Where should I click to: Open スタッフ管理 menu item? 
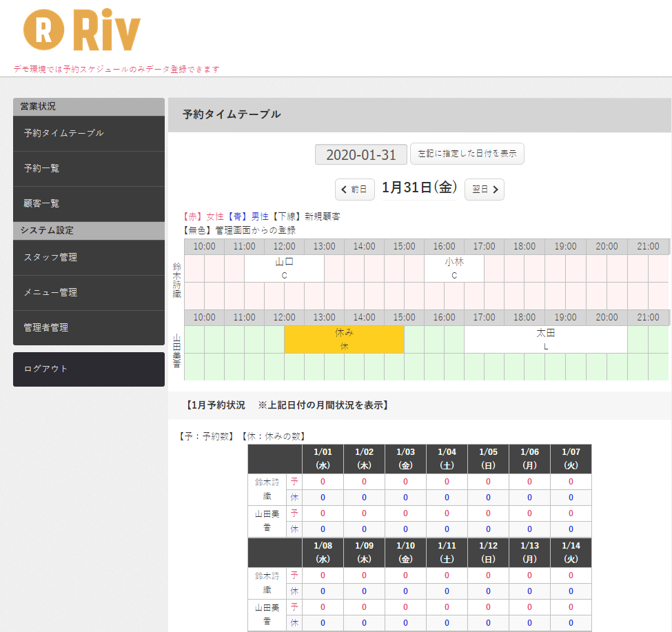point(89,257)
